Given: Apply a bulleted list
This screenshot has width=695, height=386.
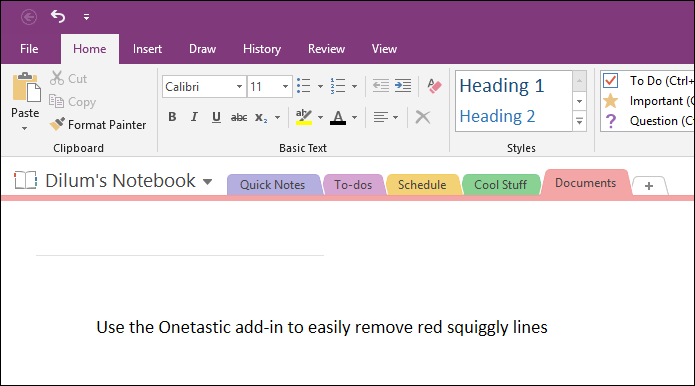Looking at the screenshot, I should click(x=304, y=86).
